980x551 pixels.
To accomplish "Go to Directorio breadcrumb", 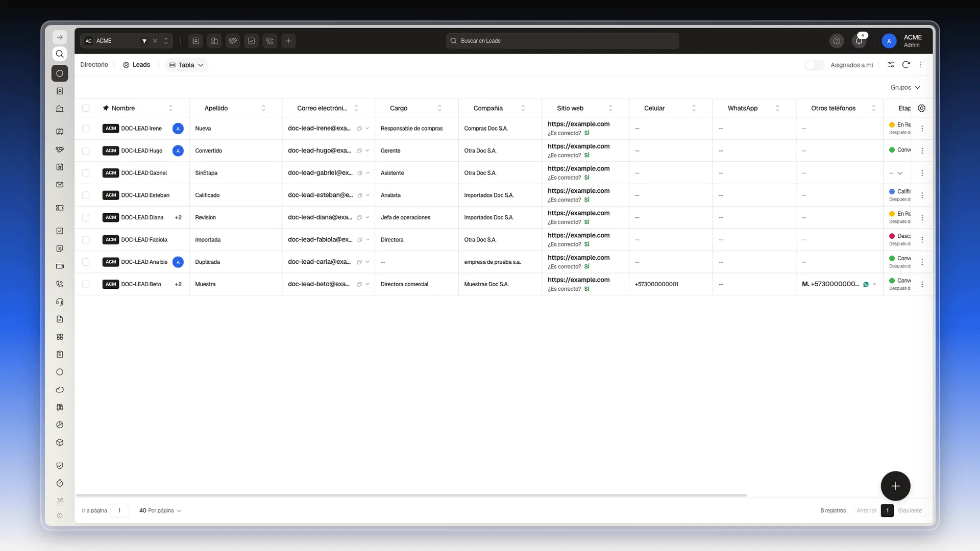I will [x=94, y=65].
